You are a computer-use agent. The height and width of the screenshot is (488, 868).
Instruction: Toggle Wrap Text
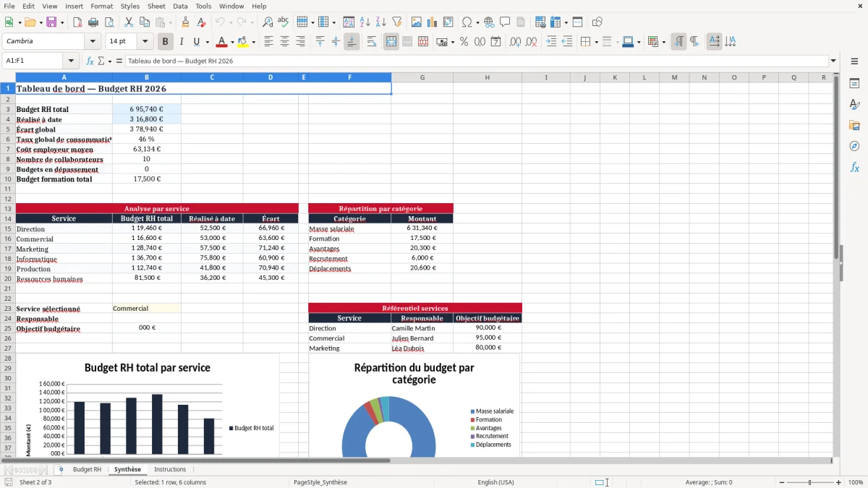[x=371, y=42]
